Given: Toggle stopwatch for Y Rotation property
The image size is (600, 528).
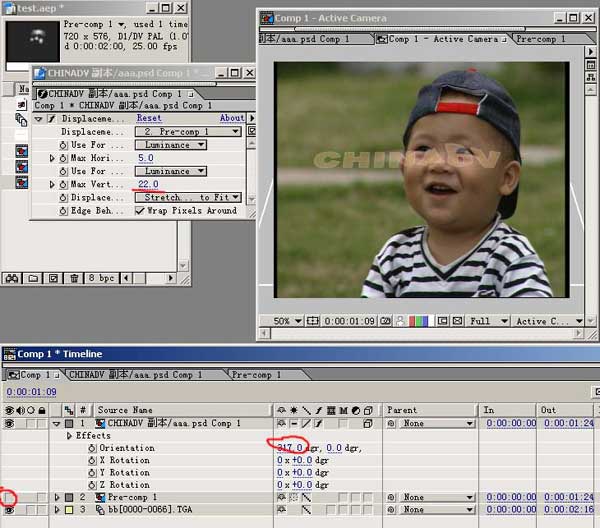Looking at the screenshot, I should [92, 473].
